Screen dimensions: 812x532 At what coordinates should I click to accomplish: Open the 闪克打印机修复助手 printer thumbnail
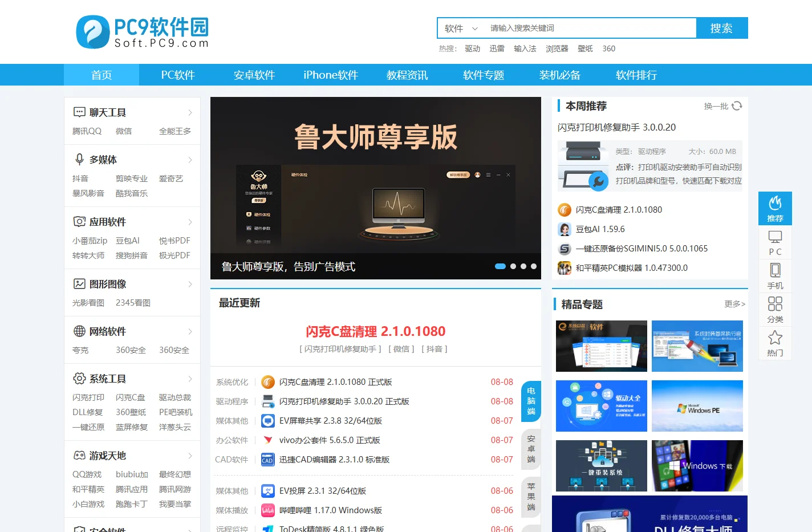583,165
